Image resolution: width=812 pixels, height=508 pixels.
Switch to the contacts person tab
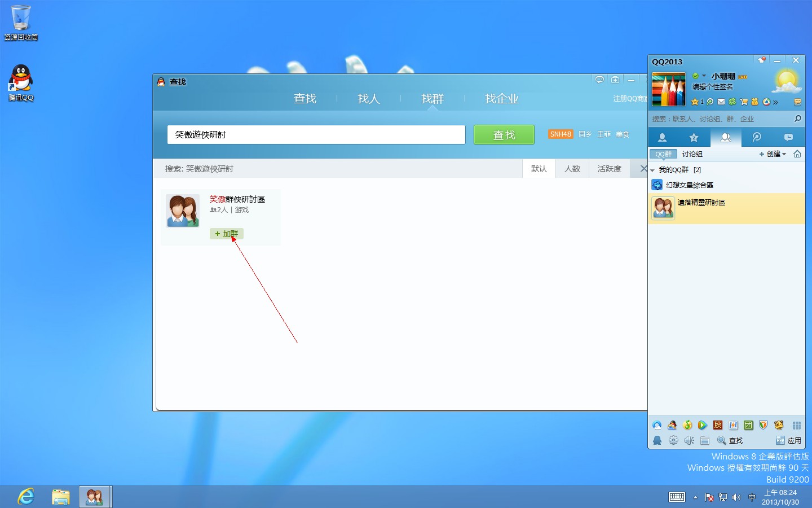[663, 138]
